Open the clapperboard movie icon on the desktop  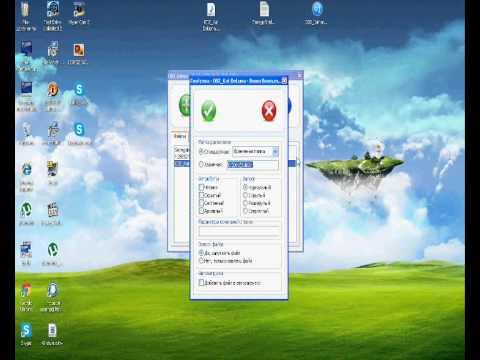pos(52,210)
